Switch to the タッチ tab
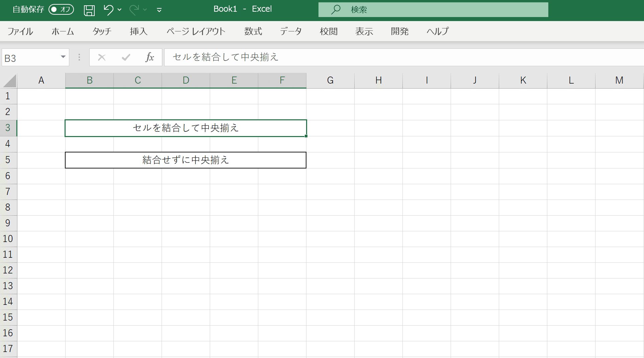644x358 pixels. click(102, 31)
